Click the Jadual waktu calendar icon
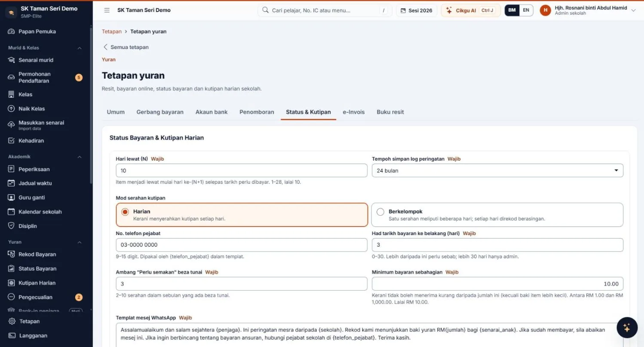 coord(12,183)
